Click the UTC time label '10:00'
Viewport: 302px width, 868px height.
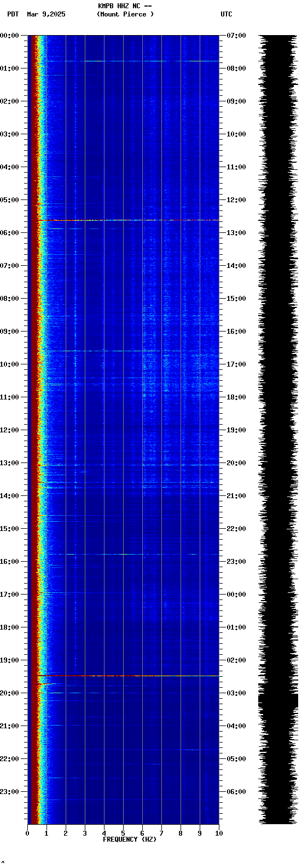click(x=236, y=134)
